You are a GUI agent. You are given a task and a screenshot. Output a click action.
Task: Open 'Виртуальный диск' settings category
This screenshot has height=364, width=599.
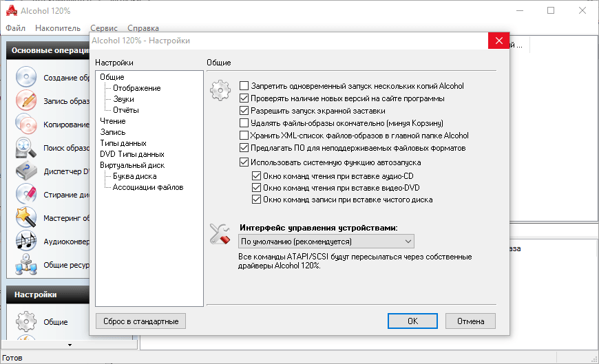(x=132, y=165)
